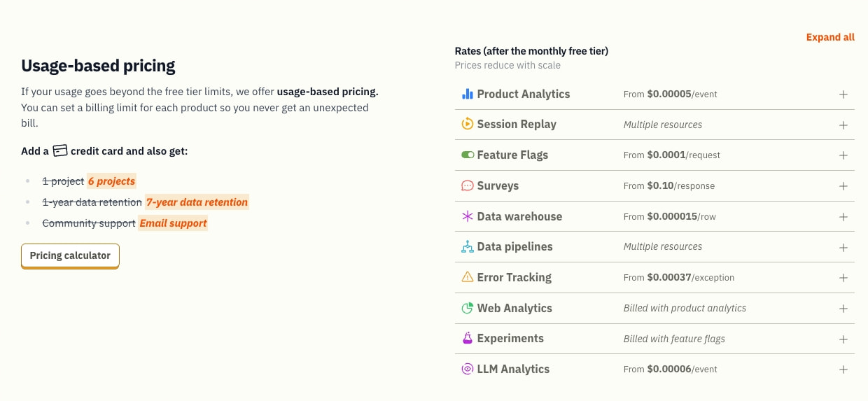Expand the Product Analytics pricing row
868x401 pixels.
[843, 94]
